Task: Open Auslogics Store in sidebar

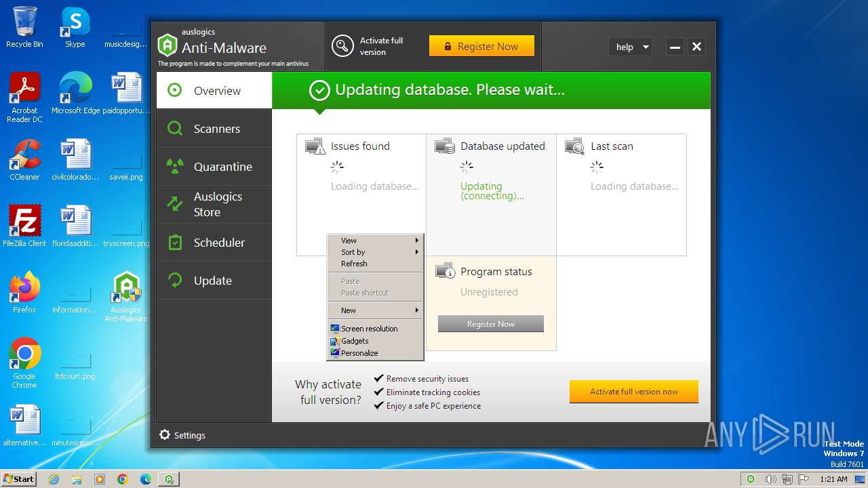Action: 214,204
